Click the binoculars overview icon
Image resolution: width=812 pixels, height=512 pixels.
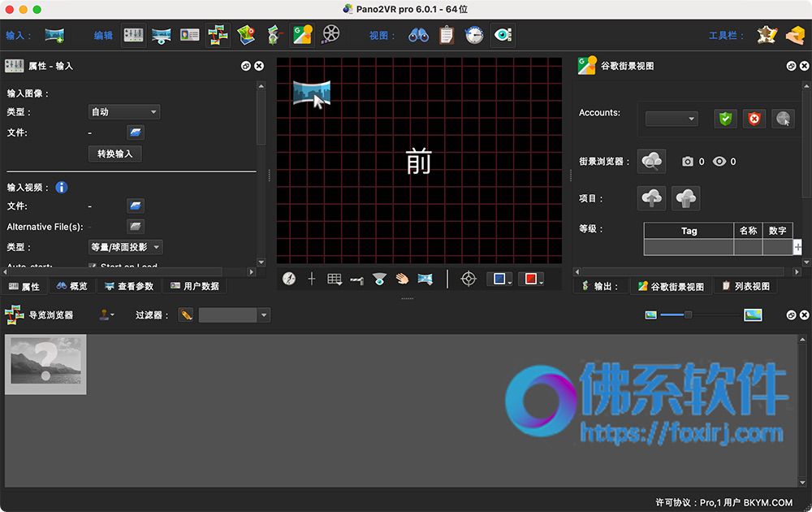coord(418,35)
